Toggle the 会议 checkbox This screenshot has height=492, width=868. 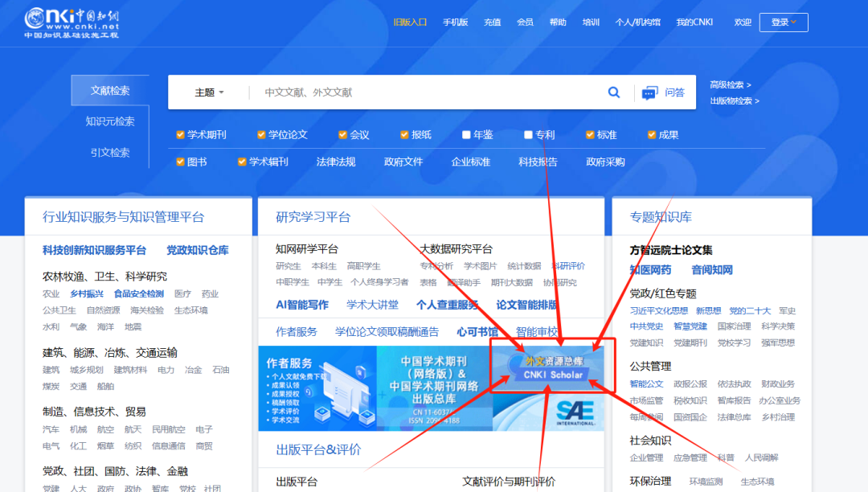click(x=342, y=134)
